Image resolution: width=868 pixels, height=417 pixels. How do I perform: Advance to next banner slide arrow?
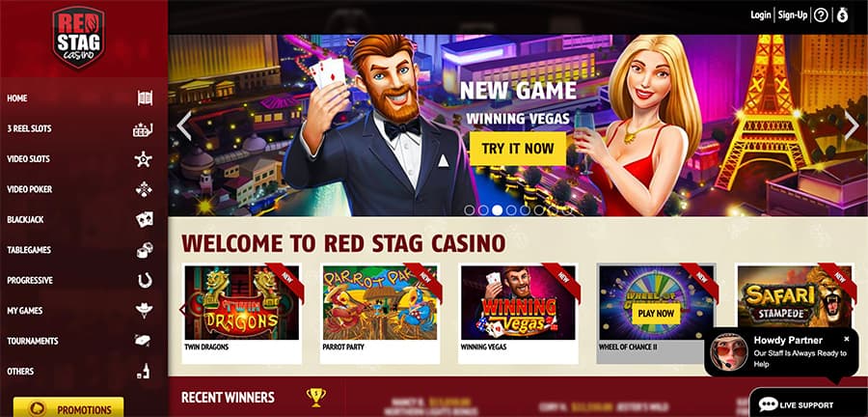(852, 125)
